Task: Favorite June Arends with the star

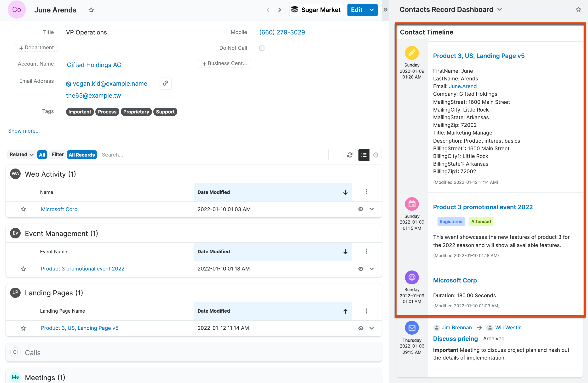Action: [x=91, y=10]
